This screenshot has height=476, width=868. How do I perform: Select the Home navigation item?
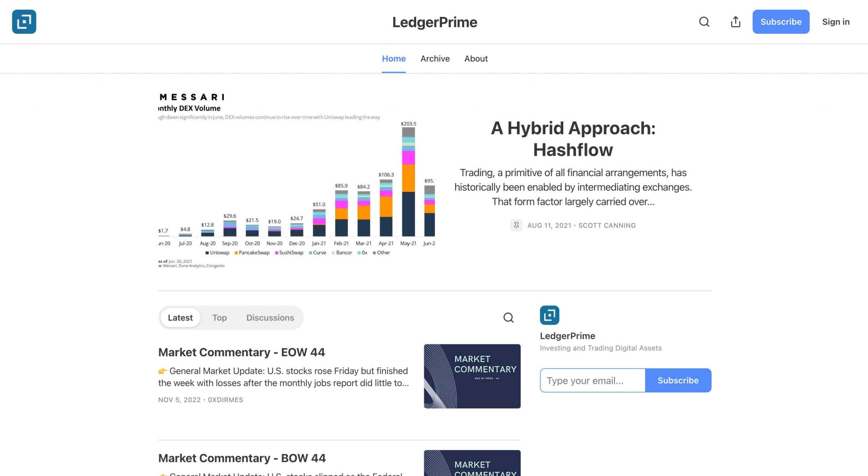394,58
